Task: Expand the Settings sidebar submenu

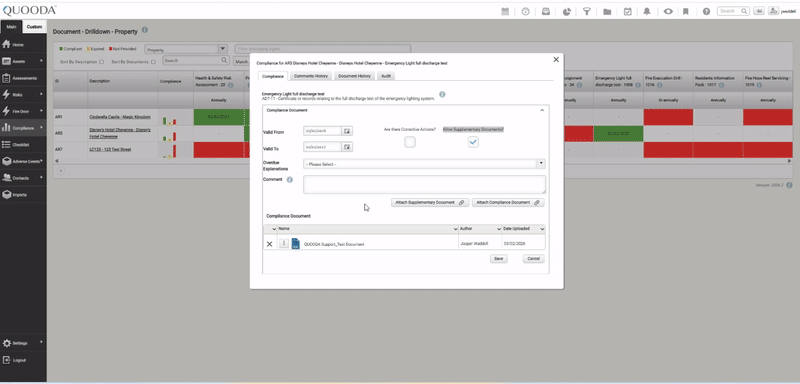Action: 41,343
